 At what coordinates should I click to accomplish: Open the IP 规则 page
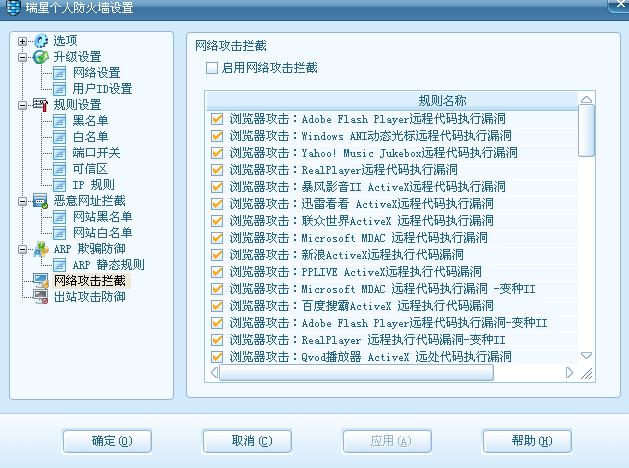[93, 185]
